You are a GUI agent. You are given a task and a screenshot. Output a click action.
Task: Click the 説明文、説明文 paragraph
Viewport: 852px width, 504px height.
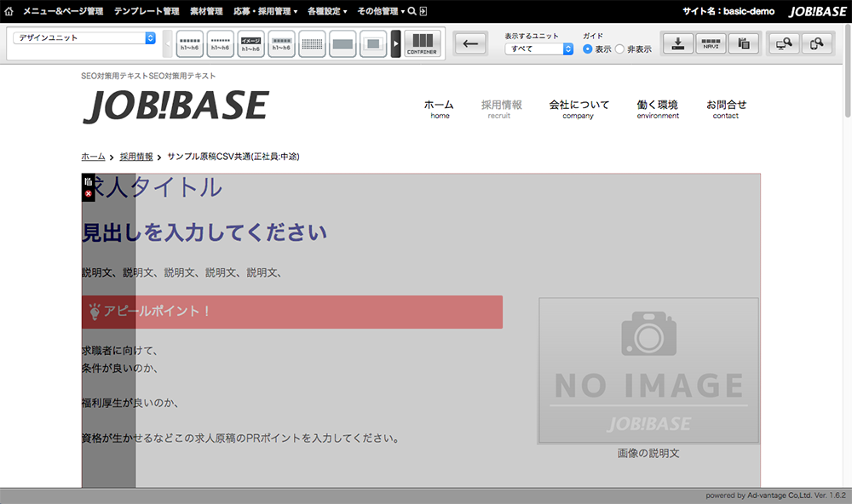(x=181, y=272)
